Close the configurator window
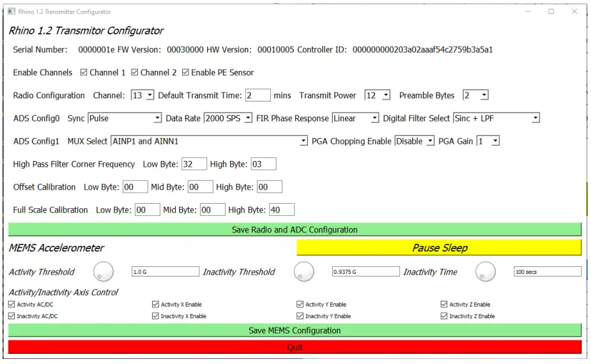 coord(574,11)
